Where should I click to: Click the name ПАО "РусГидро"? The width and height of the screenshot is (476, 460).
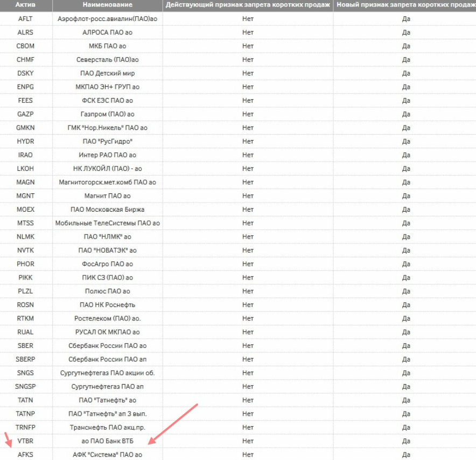tap(108, 142)
